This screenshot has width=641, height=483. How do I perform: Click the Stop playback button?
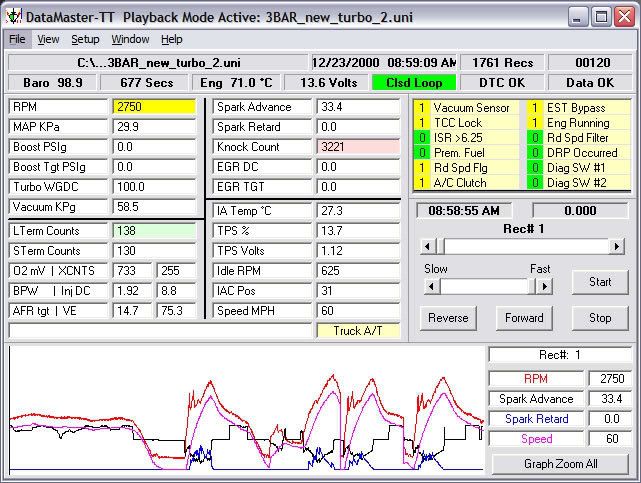click(600, 318)
